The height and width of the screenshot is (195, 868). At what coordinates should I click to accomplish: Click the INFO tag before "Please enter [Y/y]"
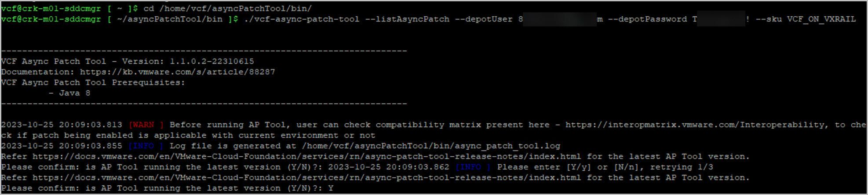point(473,167)
